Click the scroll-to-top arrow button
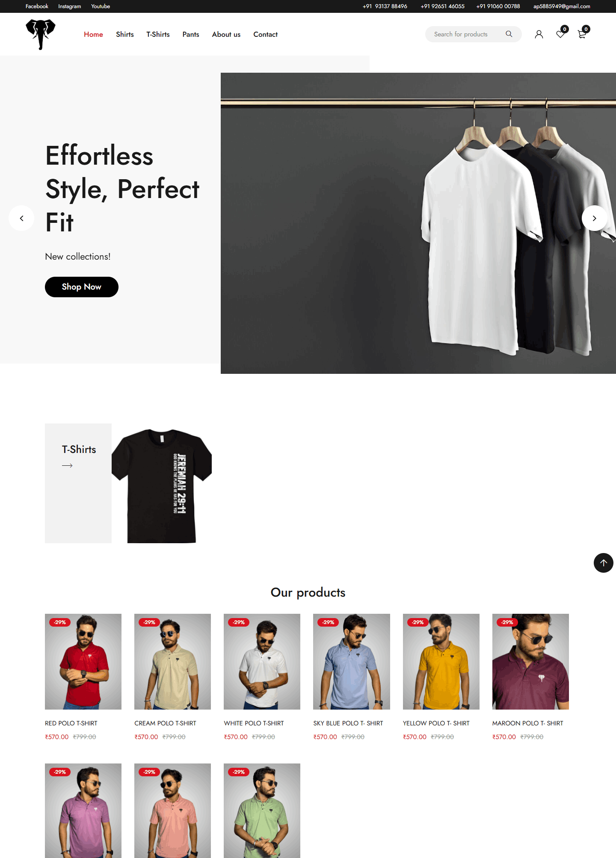This screenshot has width=616, height=858. coord(604,563)
